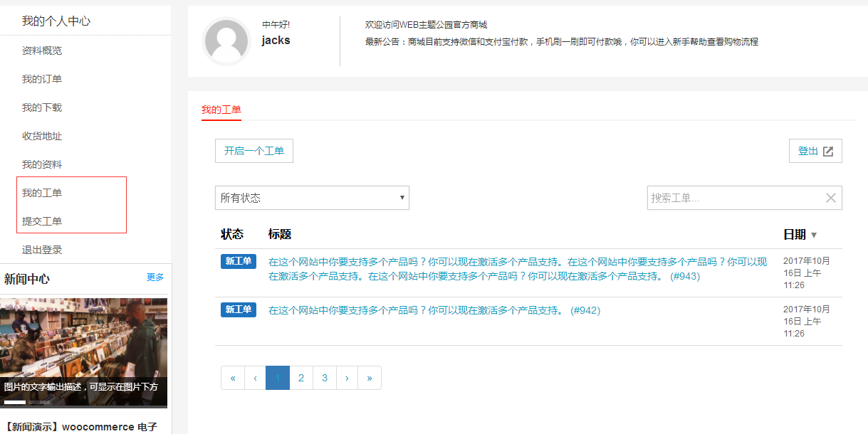868x434 pixels.
Task: Open 提交工单 in sidebar menu
Action: (42, 221)
